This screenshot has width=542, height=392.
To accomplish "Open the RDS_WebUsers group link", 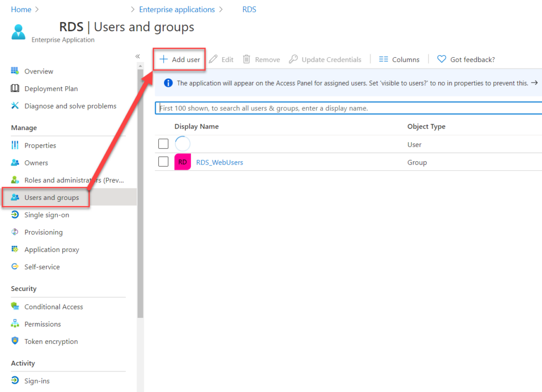I will click(219, 162).
